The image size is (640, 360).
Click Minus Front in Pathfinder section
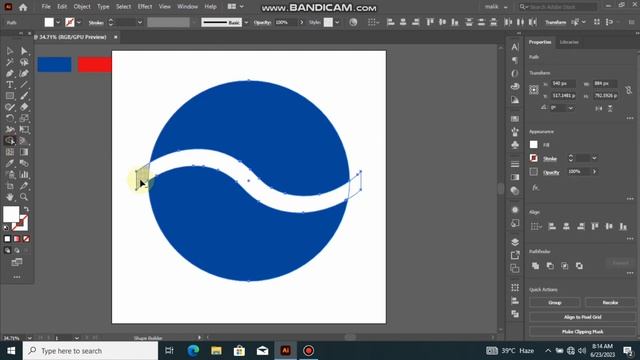pyautogui.click(x=550, y=266)
